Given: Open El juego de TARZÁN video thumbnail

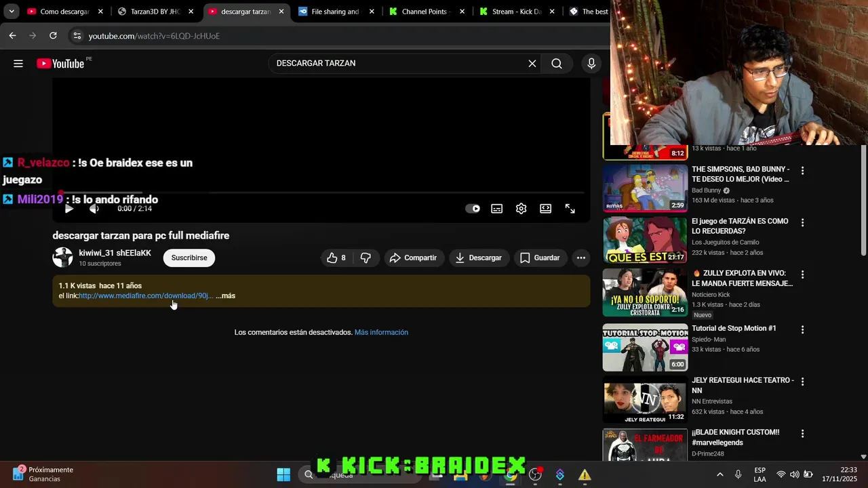Looking at the screenshot, I should pos(645,240).
